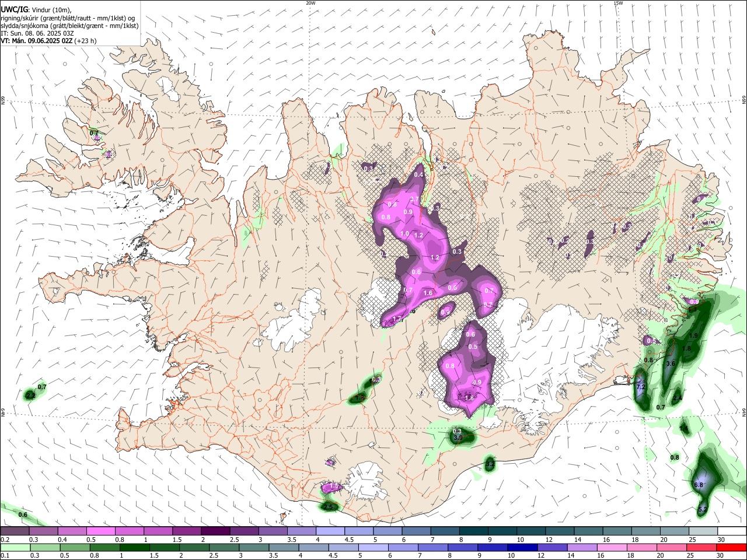Click the 1.0 snow value in the pink area
Screen dimensions: 747x560
pos(405,234)
